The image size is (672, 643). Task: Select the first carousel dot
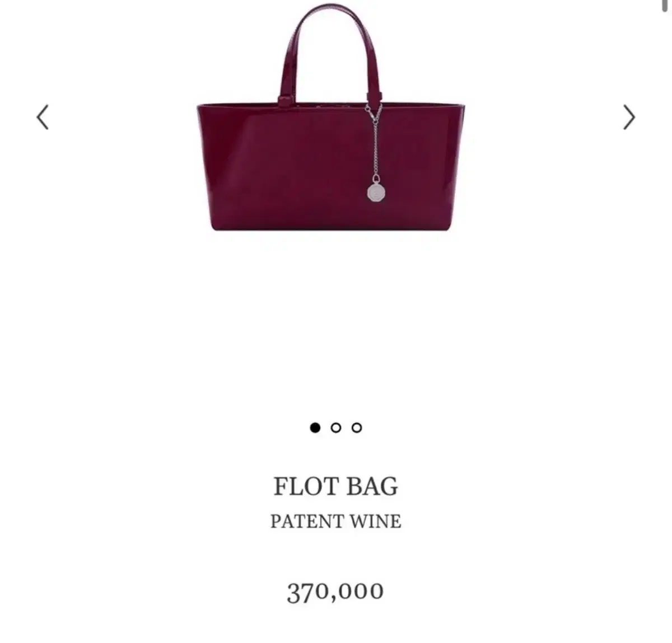(315, 428)
